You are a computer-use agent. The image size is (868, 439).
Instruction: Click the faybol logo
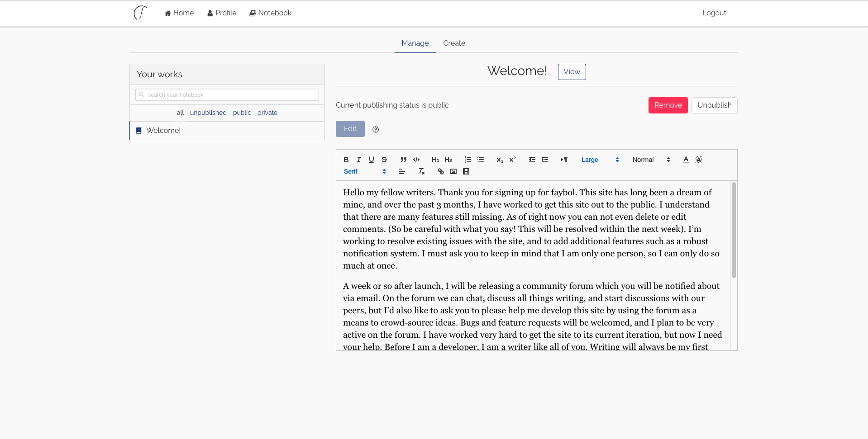tap(140, 13)
